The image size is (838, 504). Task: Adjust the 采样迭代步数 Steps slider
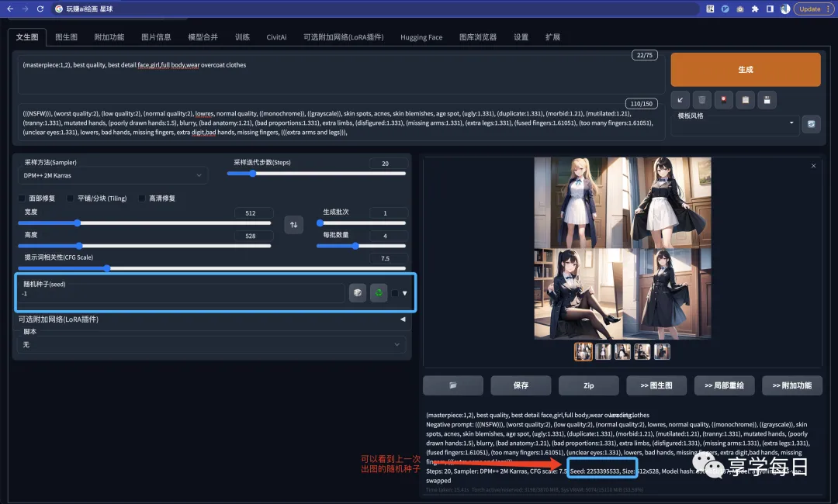pyautogui.click(x=317, y=174)
